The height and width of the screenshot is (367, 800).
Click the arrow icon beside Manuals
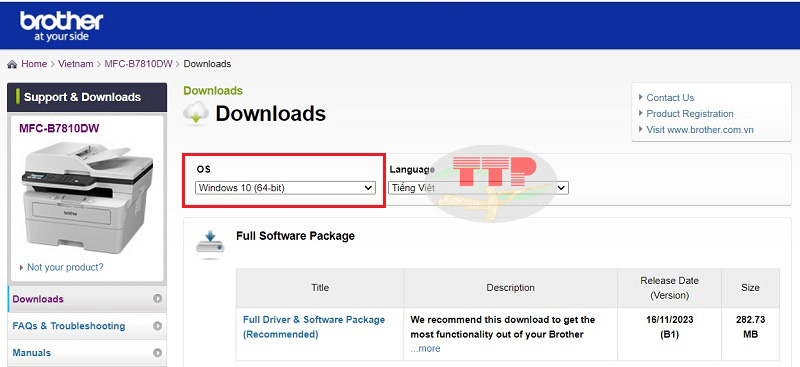pos(158,353)
